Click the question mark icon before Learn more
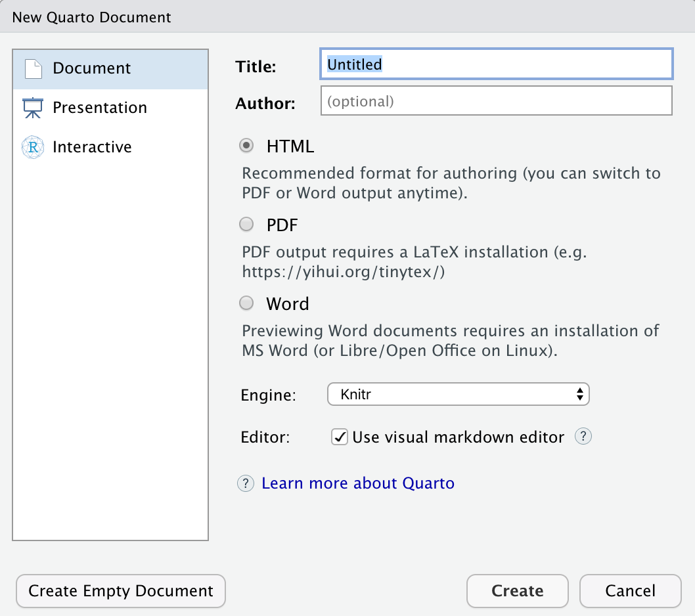This screenshot has width=695, height=616. [x=245, y=483]
